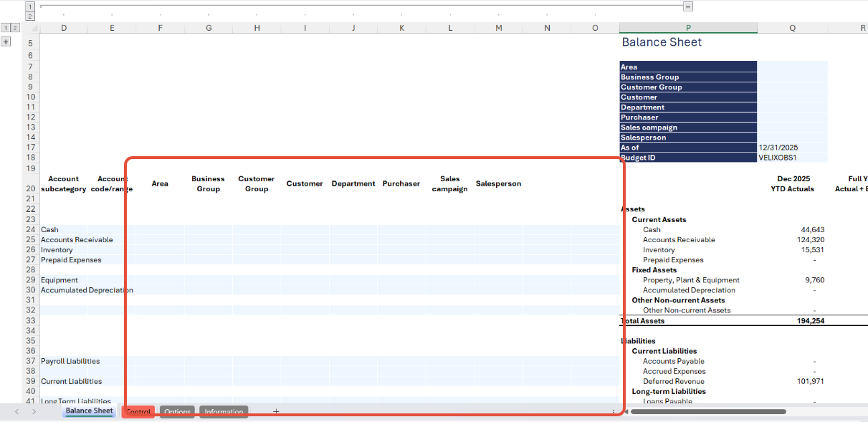This screenshot has height=422, width=868.
Task: Select the Customer Group column header cell
Action: [257, 184]
